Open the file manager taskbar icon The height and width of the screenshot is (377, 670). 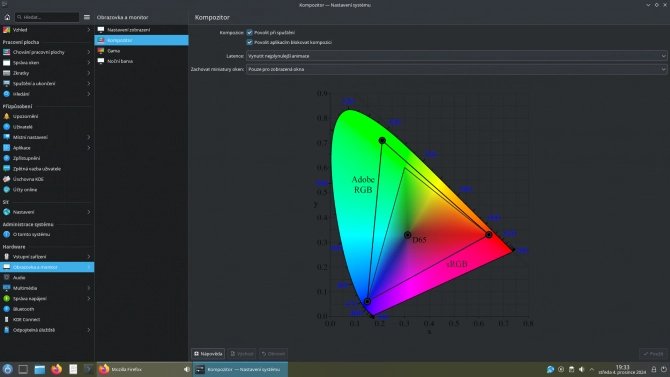tap(40, 369)
